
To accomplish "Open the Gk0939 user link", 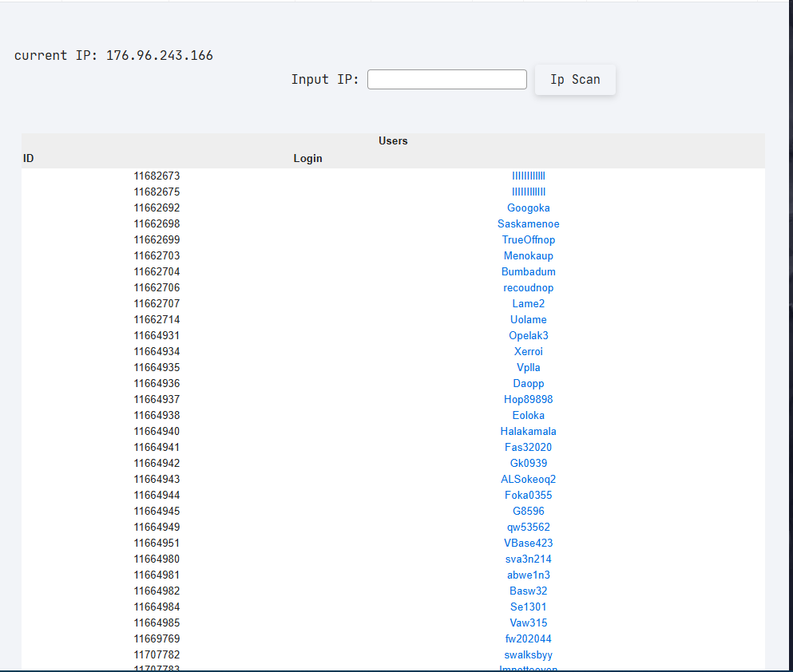I will click(x=529, y=464).
